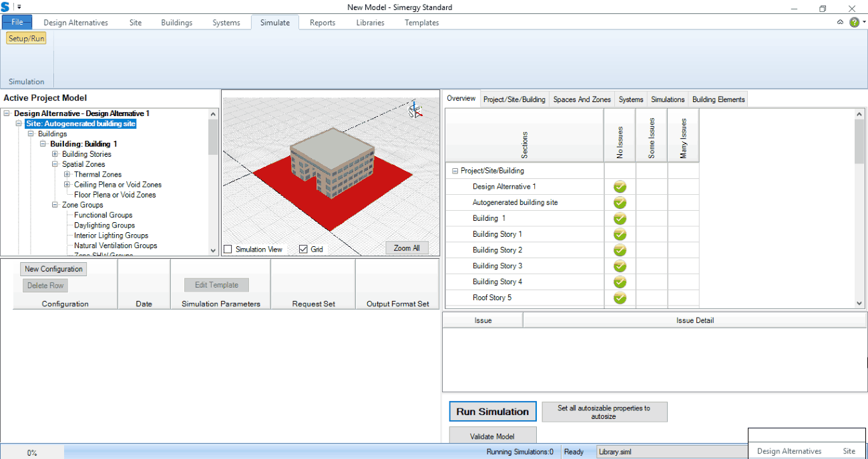This screenshot has width=868, height=459.
Task: Select the Functional Groups tree item
Action: coord(103,215)
